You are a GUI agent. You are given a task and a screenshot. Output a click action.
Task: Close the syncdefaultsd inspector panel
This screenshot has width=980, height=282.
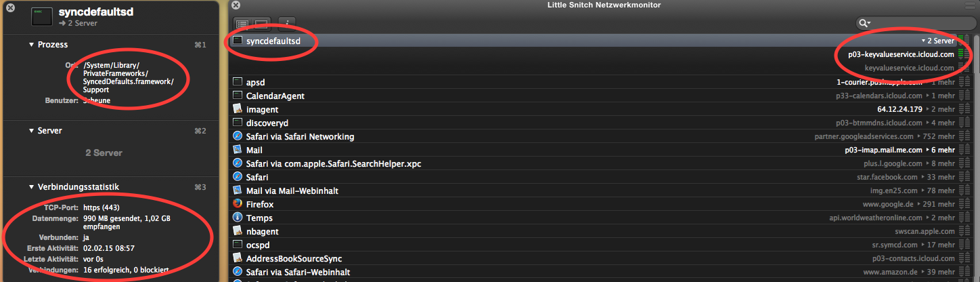click(10, 7)
